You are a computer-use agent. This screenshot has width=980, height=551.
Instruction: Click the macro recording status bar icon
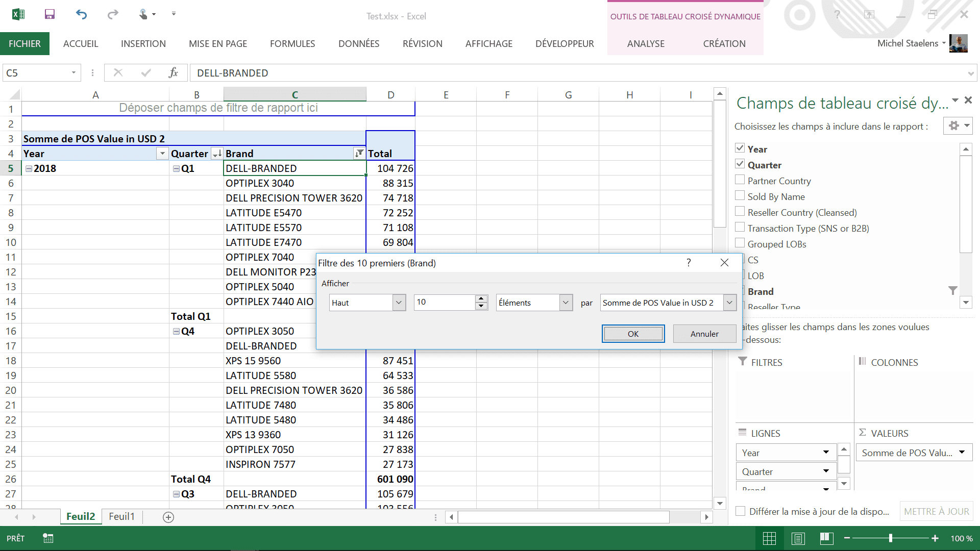[x=48, y=538]
